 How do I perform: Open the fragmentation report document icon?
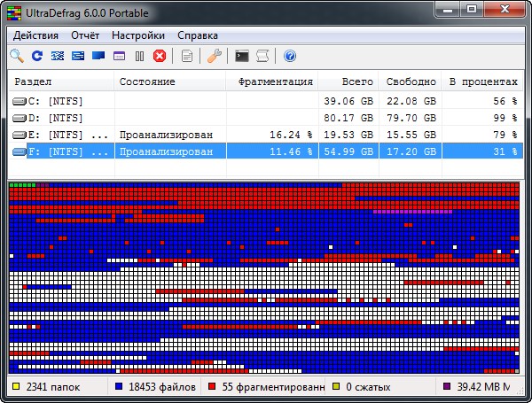pos(186,56)
